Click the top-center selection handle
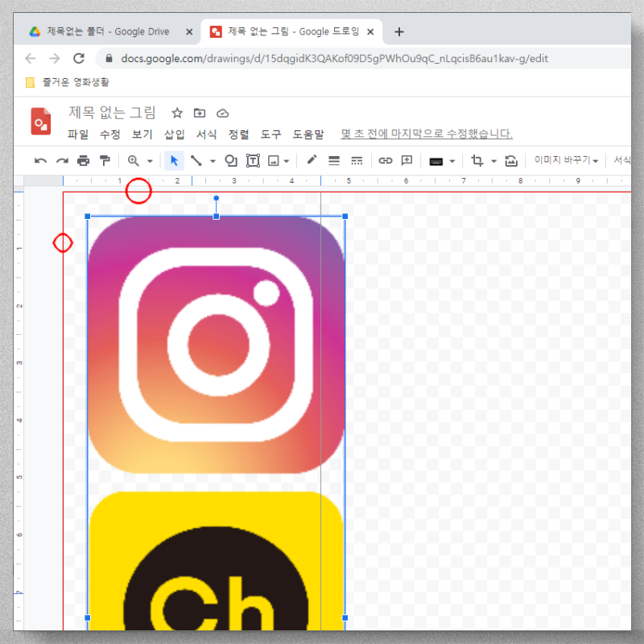644x644 pixels. [216, 217]
